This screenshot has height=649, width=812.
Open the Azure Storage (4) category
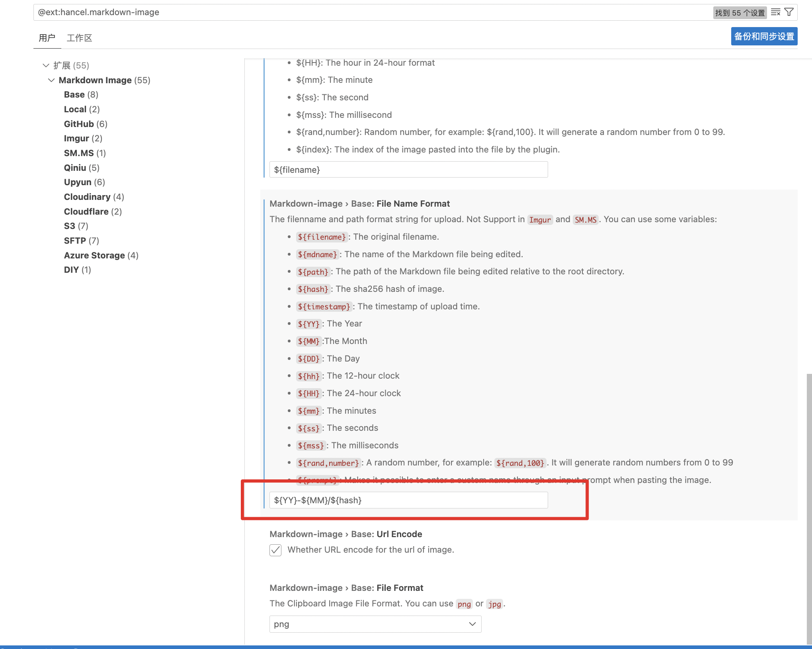(101, 255)
